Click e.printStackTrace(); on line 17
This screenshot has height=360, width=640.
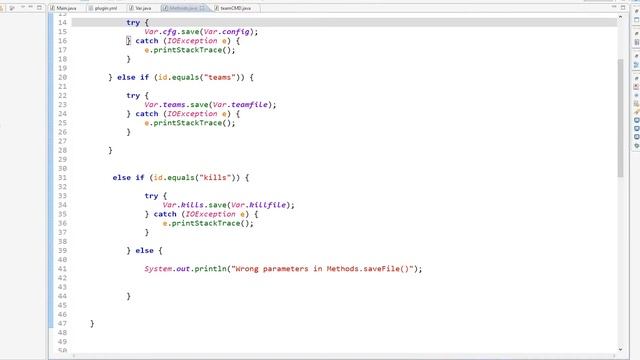[190, 50]
